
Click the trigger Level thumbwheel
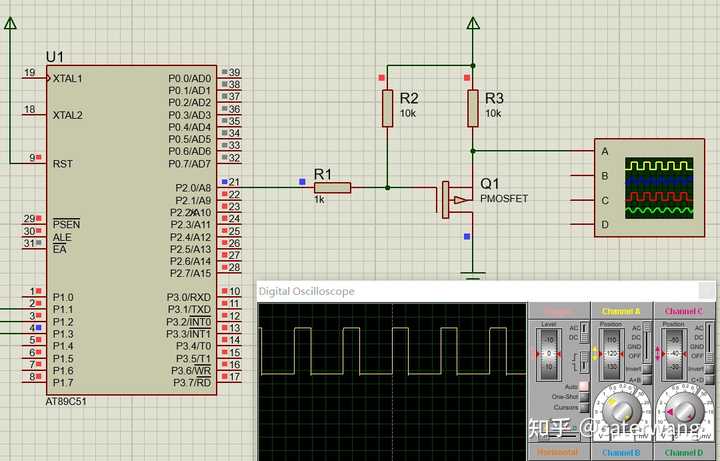[x=549, y=354]
